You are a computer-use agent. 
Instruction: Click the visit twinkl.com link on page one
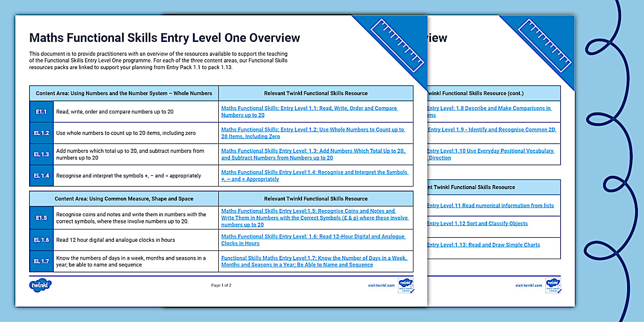pyautogui.click(x=381, y=285)
